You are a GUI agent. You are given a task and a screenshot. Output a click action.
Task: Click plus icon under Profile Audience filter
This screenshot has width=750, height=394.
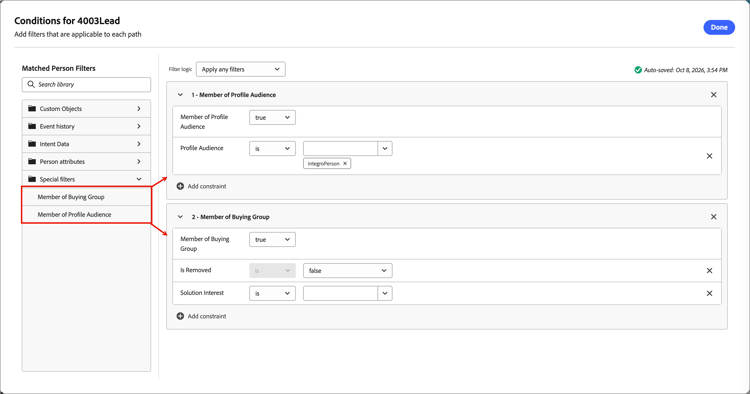[180, 186]
